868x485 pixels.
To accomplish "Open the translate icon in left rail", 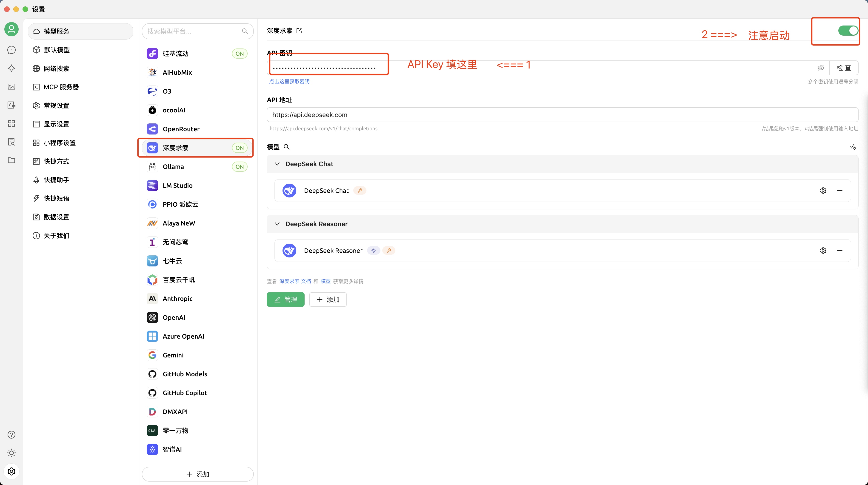I will (11, 105).
